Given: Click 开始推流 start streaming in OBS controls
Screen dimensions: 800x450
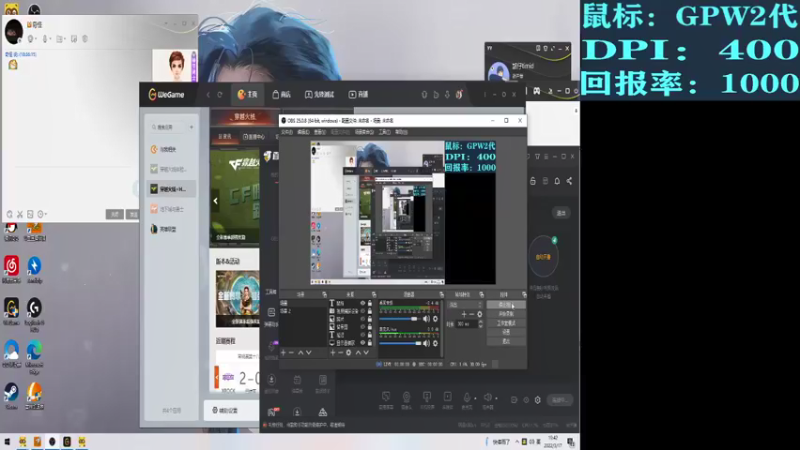Looking at the screenshot, I should (506, 305).
